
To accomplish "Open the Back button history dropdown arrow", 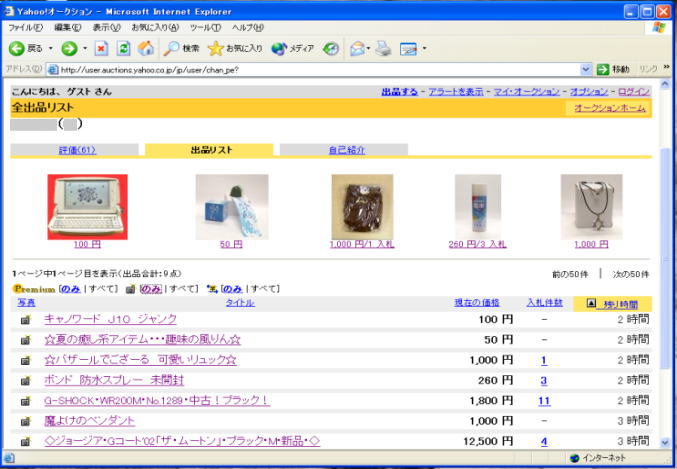I will click(51, 48).
